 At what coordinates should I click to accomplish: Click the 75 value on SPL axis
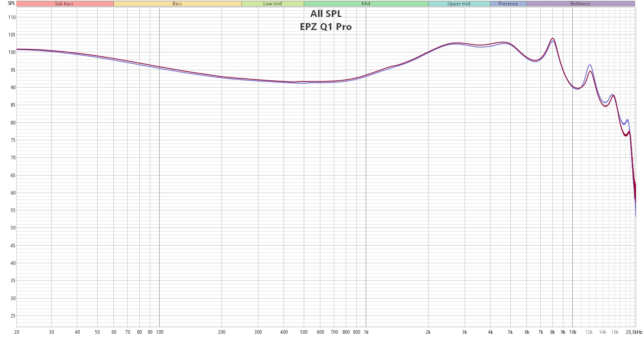(x=13, y=140)
